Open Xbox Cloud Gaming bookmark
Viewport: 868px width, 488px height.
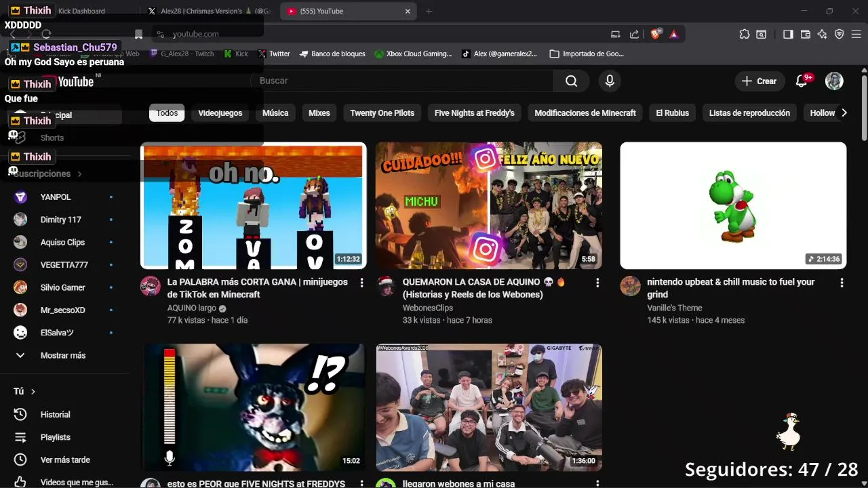point(413,54)
